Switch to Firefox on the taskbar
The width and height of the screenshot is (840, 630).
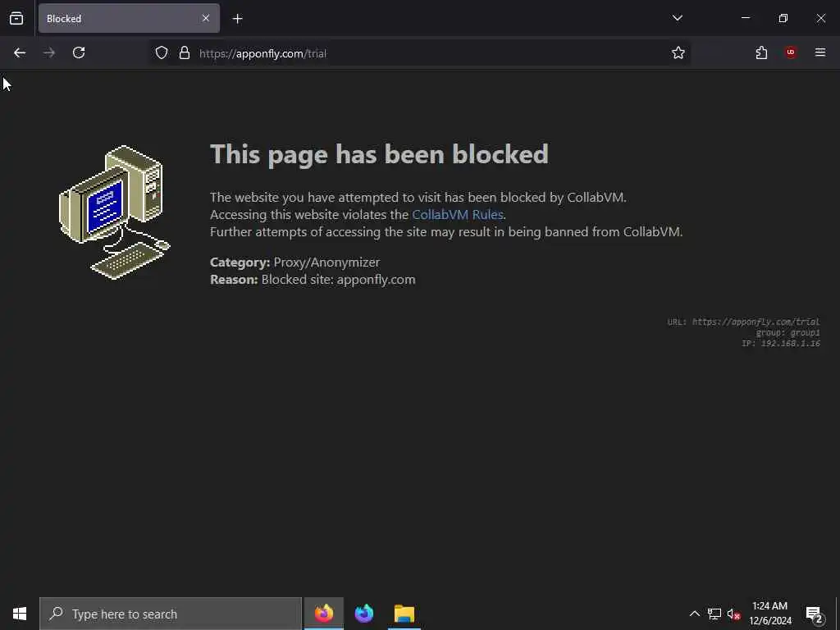pyautogui.click(x=323, y=614)
